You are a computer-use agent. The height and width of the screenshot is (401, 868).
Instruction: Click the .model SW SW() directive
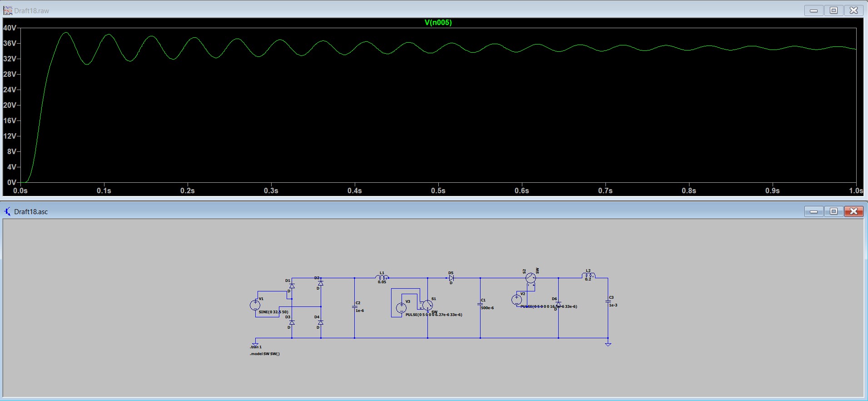click(x=265, y=354)
